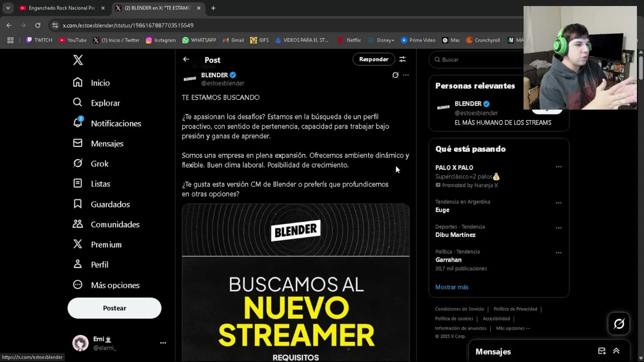The image size is (644, 362).
Task: Open the Netflix bookmark
Action: (349, 40)
